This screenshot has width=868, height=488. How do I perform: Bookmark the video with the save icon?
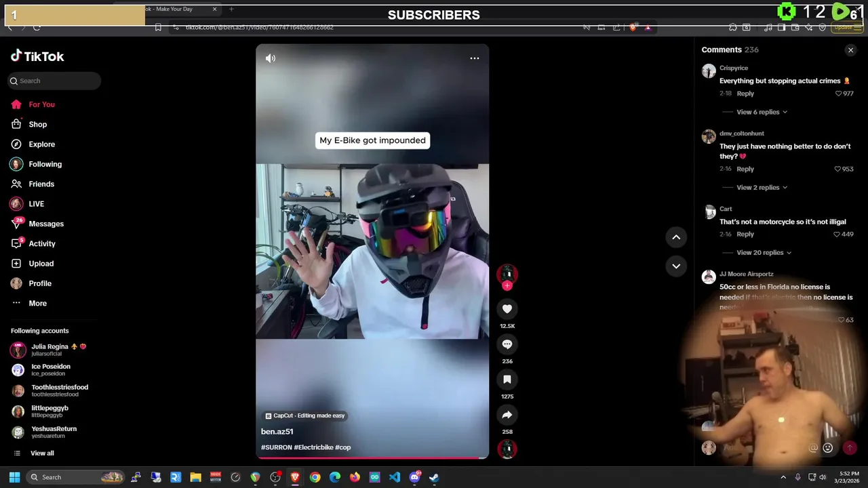507,380
